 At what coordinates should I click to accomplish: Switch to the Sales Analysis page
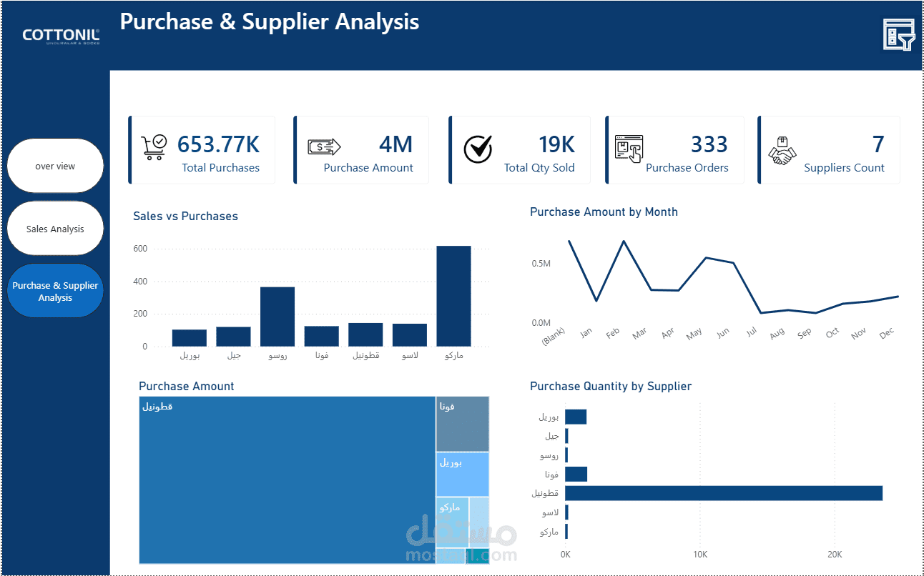[55, 229]
